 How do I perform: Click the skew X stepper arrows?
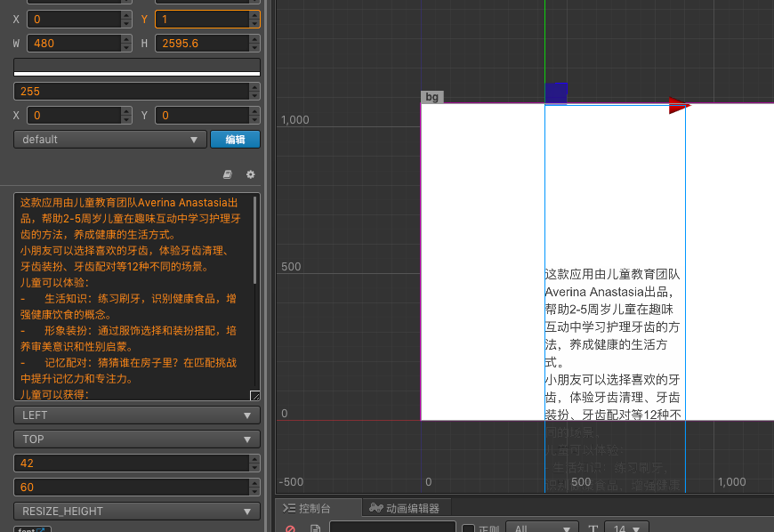pyautogui.click(x=126, y=115)
